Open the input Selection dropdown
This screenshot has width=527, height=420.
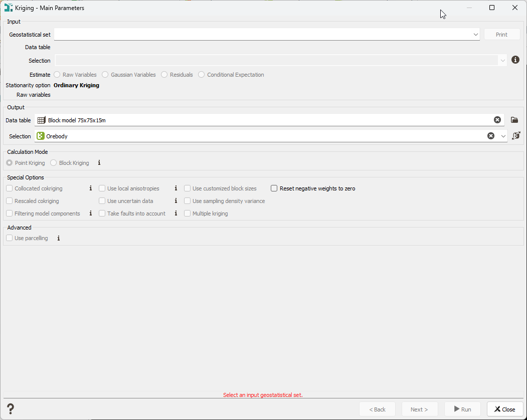[x=503, y=60]
